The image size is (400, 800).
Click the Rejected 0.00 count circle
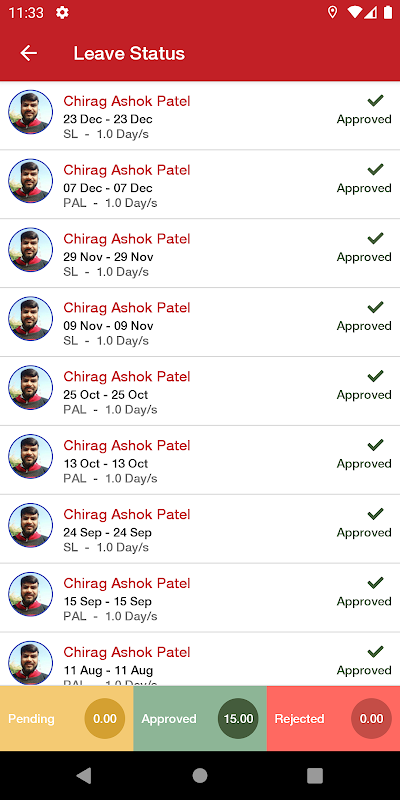click(371, 718)
